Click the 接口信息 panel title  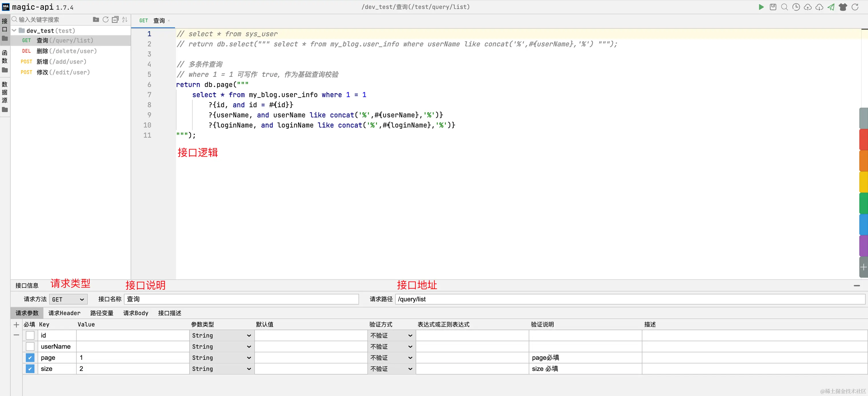(x=27, y=286)
